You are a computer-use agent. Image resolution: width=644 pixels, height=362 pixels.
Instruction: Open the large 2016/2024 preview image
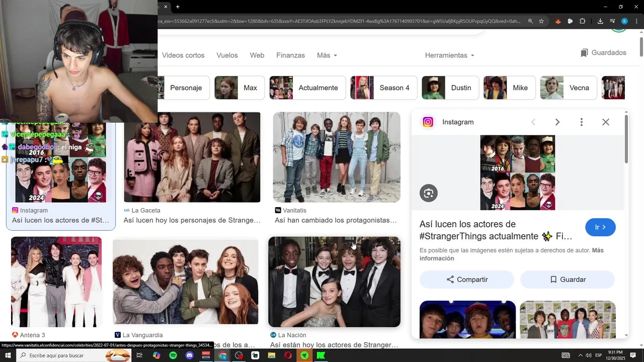518,172
